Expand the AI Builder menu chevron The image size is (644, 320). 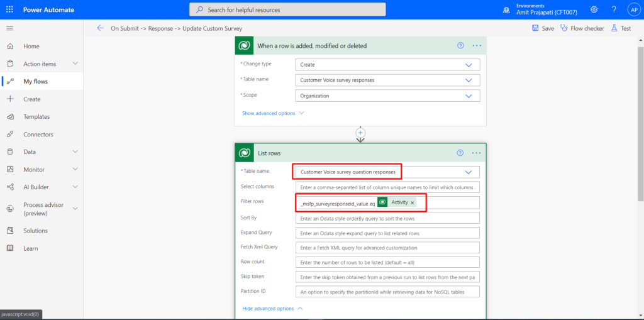click(75, 187)
